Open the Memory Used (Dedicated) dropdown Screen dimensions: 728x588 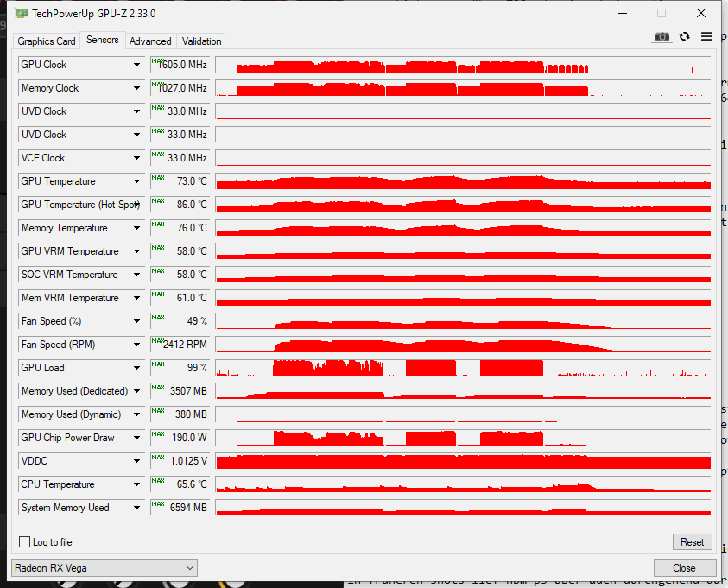(136, 391)
